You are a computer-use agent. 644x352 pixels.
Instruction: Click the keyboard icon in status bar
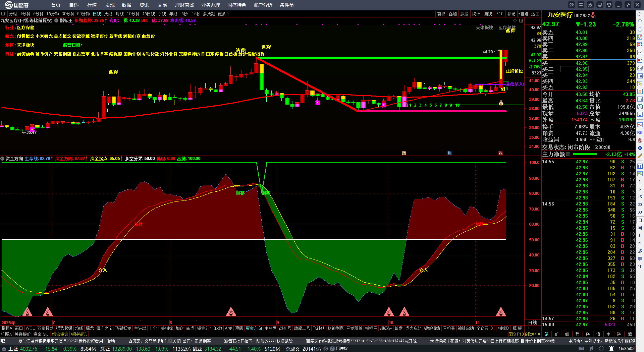point(581,349)
